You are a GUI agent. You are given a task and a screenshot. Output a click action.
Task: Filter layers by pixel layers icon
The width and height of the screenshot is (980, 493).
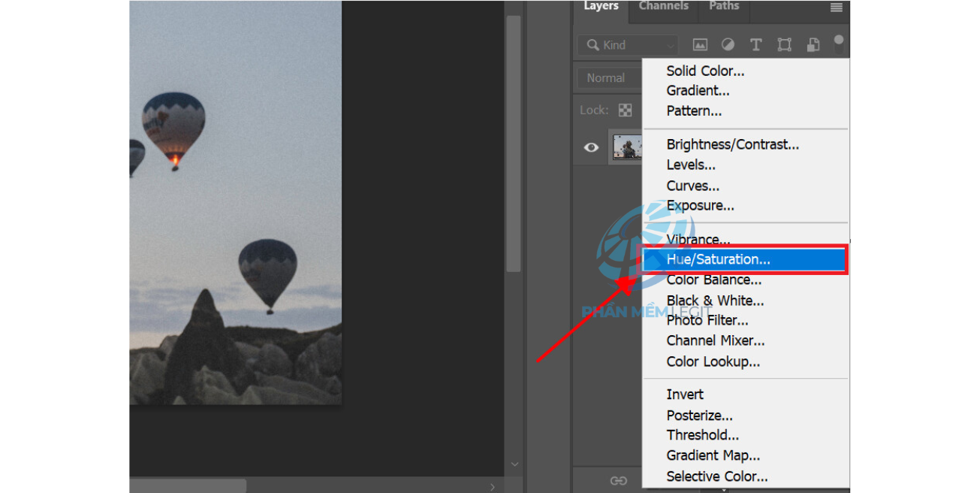(x=700, y=45)
